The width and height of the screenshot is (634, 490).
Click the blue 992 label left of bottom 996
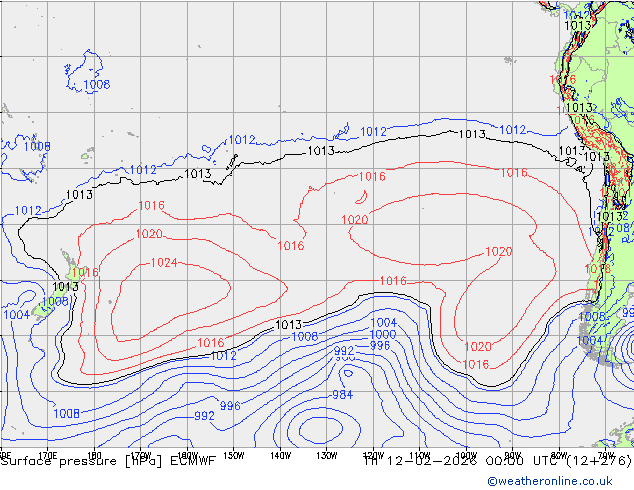(205, 416)
